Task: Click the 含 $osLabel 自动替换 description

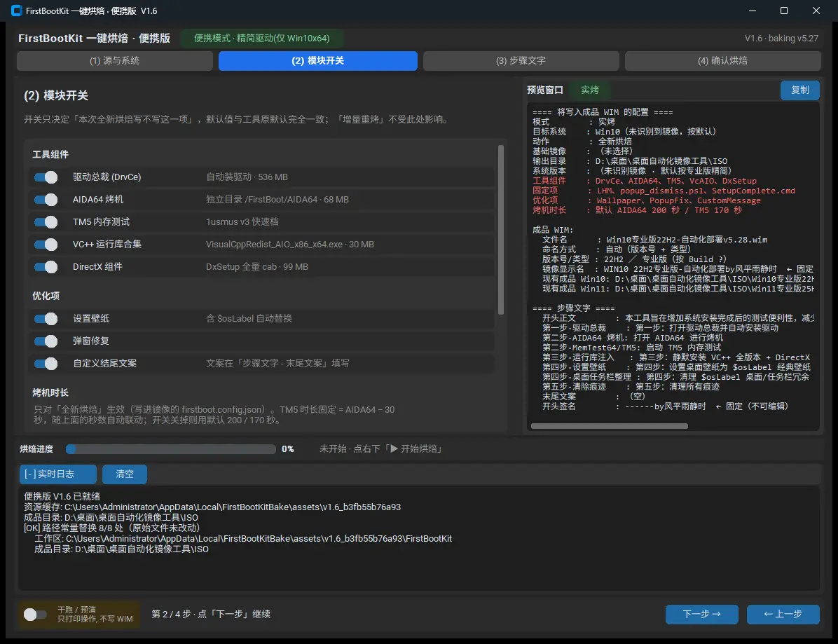Action: point(249,319)
